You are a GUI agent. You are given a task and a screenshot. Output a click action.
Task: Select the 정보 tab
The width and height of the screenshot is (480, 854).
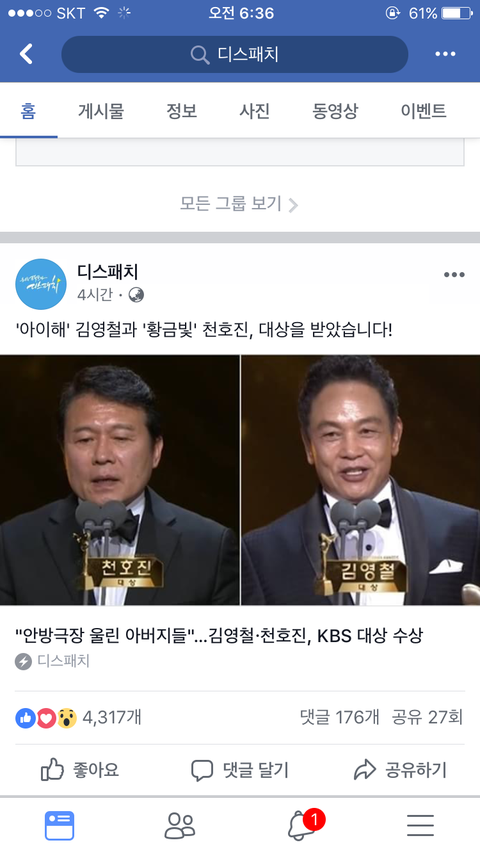click(x=181, y=111)
